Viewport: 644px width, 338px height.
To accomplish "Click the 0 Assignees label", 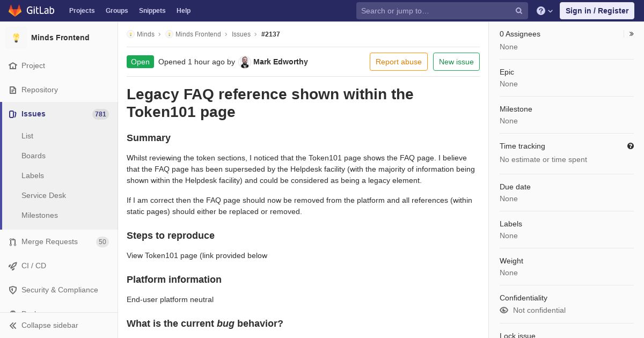I will click(x=520, y=34).
